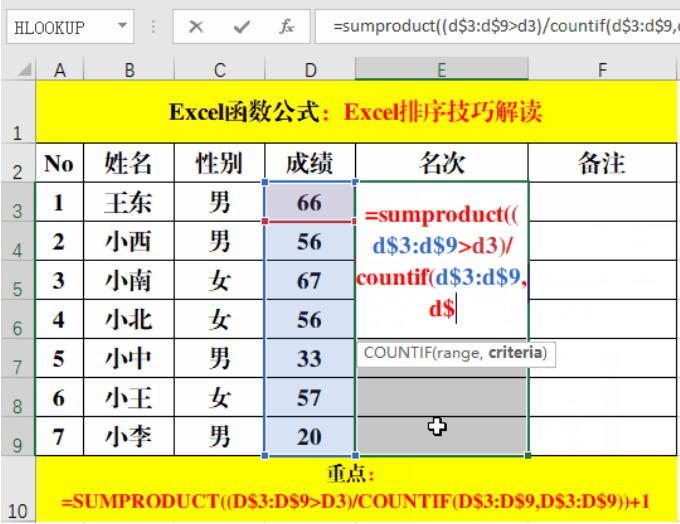This screenshot has width=680, height=524.
Task: Click score '56' in 小北's row
Action: click(310, 319)
